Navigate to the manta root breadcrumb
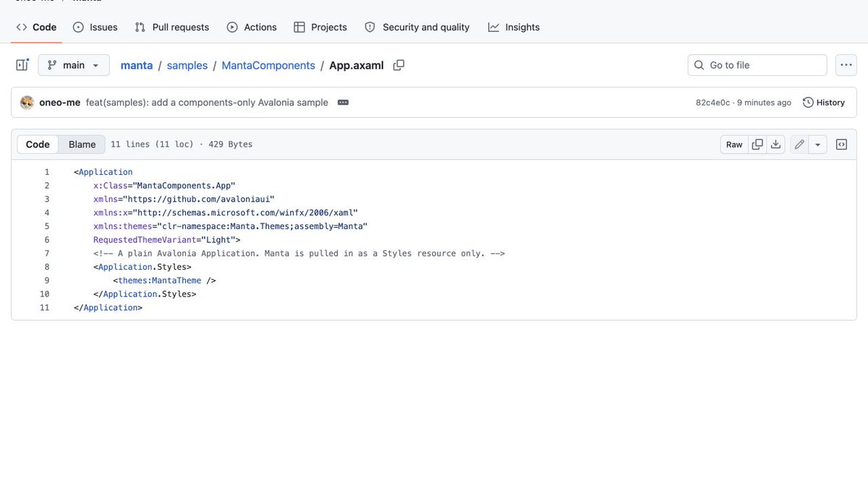The width and height of the screenshot is (868, 488). click(x=137, y=65)
